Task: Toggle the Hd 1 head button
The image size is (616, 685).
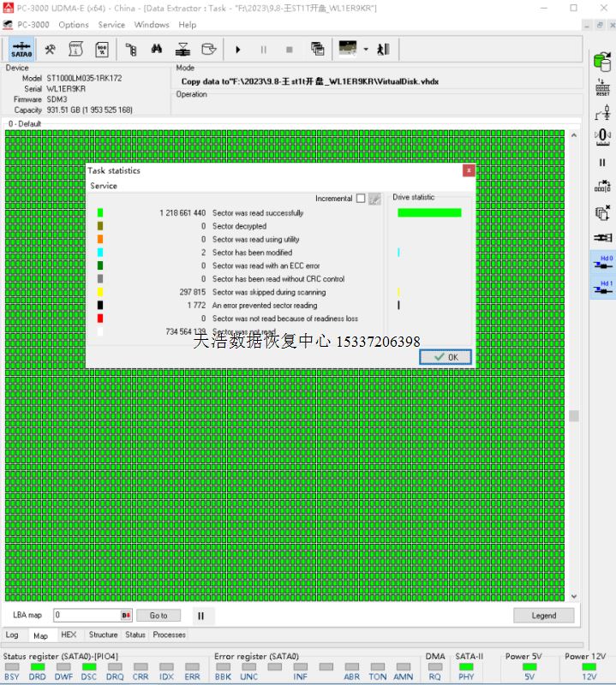Action: point(602,289)
